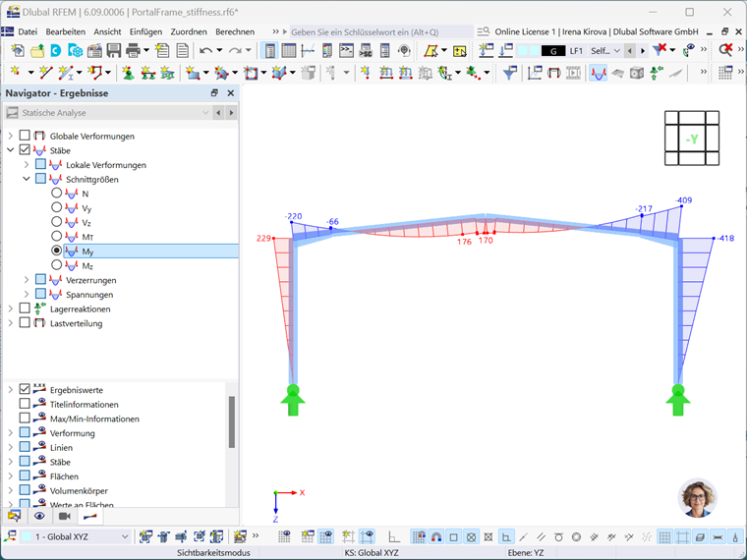747x560 pixels.
Task: Open the Zuordnen menu
Action: point(189,31)
